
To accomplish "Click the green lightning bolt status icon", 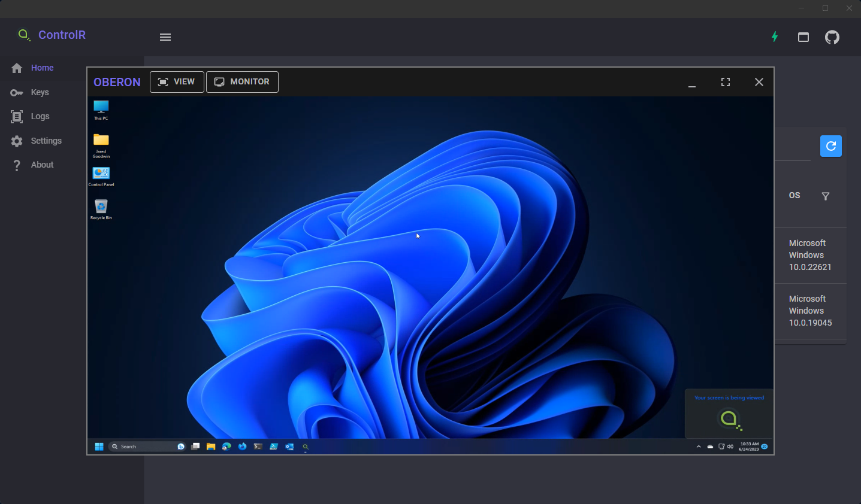I will click(x=775, y=37).
